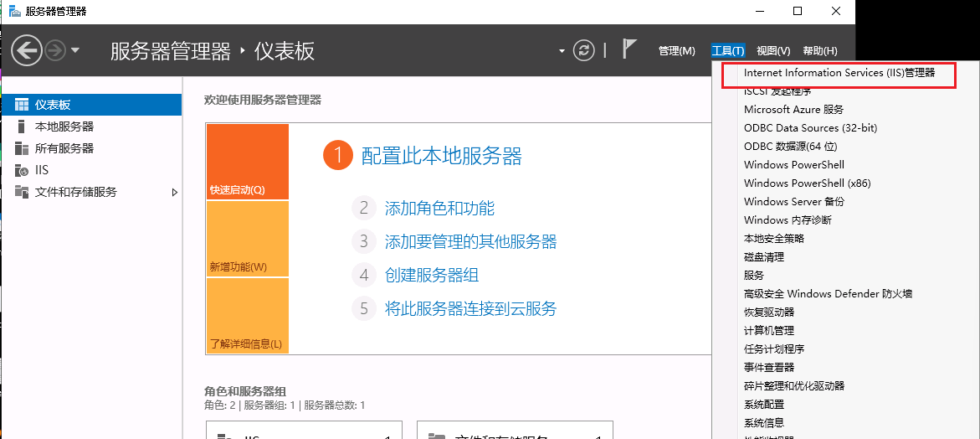Click 添加角色和功能 link

439,208
